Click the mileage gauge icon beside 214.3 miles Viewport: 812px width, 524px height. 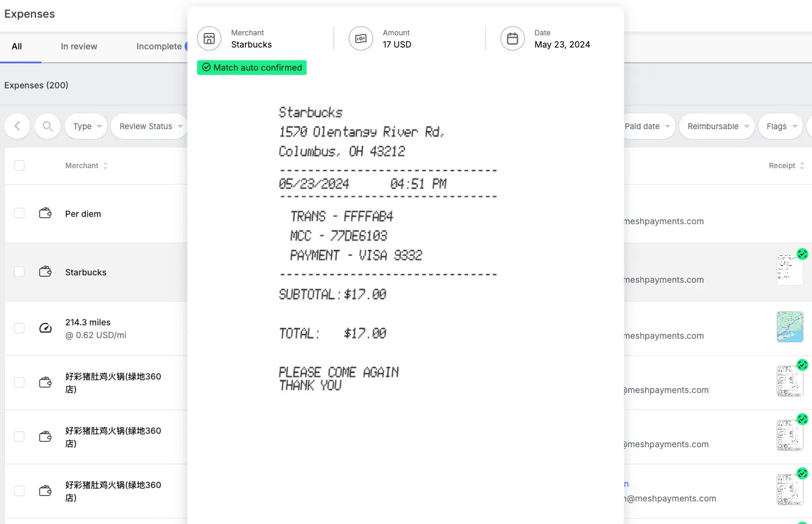(x=45, y=328)
